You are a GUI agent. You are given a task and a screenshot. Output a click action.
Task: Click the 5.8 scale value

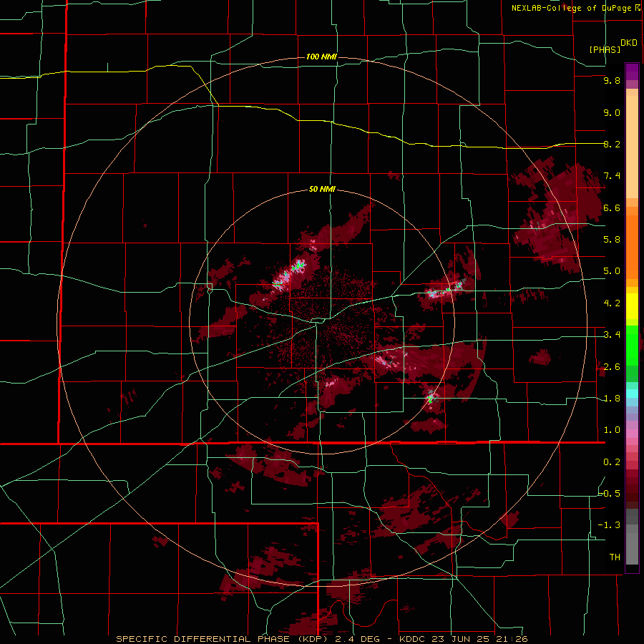pos(612,240)
